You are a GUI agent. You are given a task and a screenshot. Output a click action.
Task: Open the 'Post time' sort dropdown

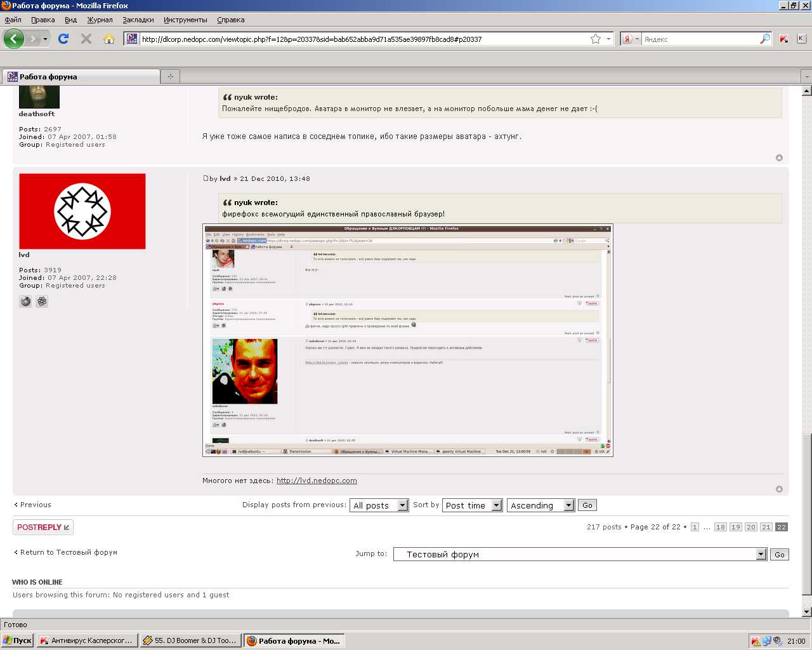click(496, 505)
